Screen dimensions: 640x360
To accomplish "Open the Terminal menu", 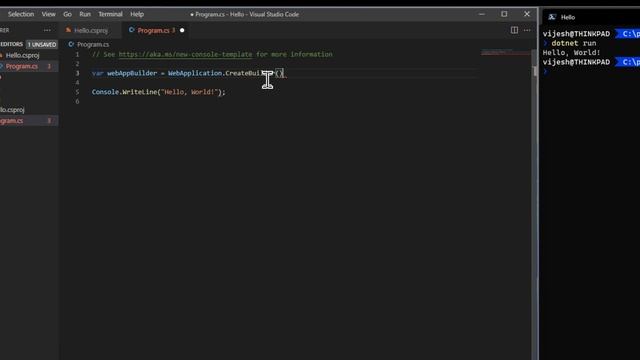I will (x=110, y=14).
